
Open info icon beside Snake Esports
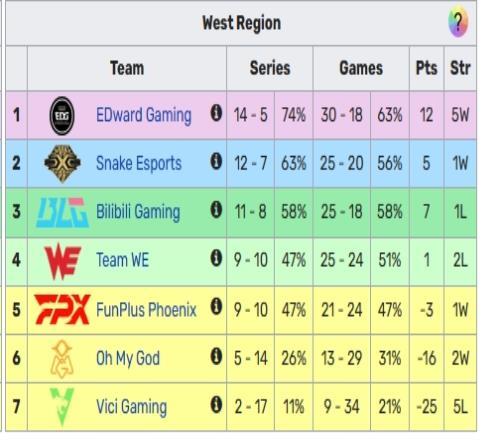(x=216, y=161)
